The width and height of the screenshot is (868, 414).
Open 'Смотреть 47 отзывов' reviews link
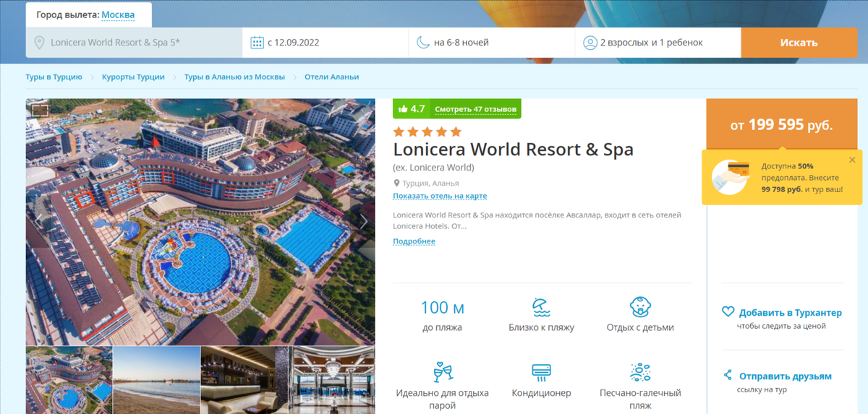[x=476, y=109]
